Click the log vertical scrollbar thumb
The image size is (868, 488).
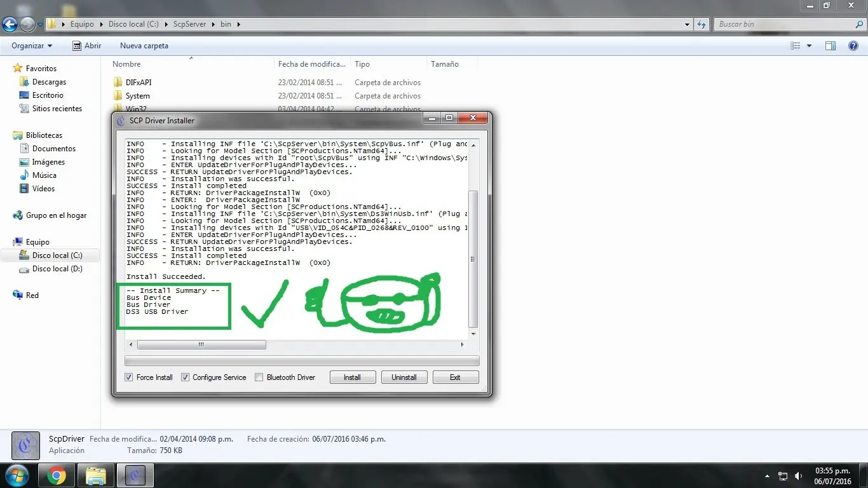click(473, 259)
